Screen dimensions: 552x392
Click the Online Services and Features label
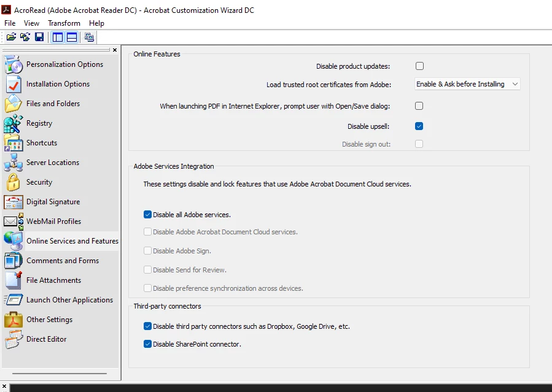pos(72,241)
